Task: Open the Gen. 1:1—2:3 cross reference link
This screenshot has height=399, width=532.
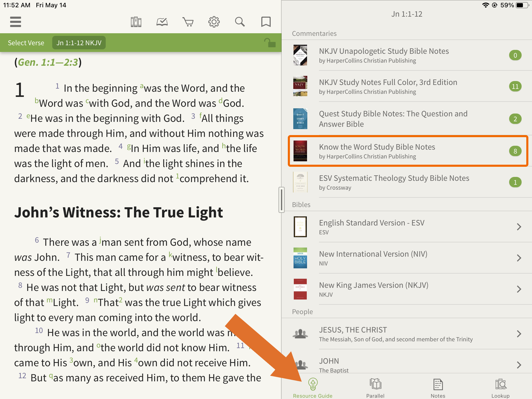Action: [48, 62]
